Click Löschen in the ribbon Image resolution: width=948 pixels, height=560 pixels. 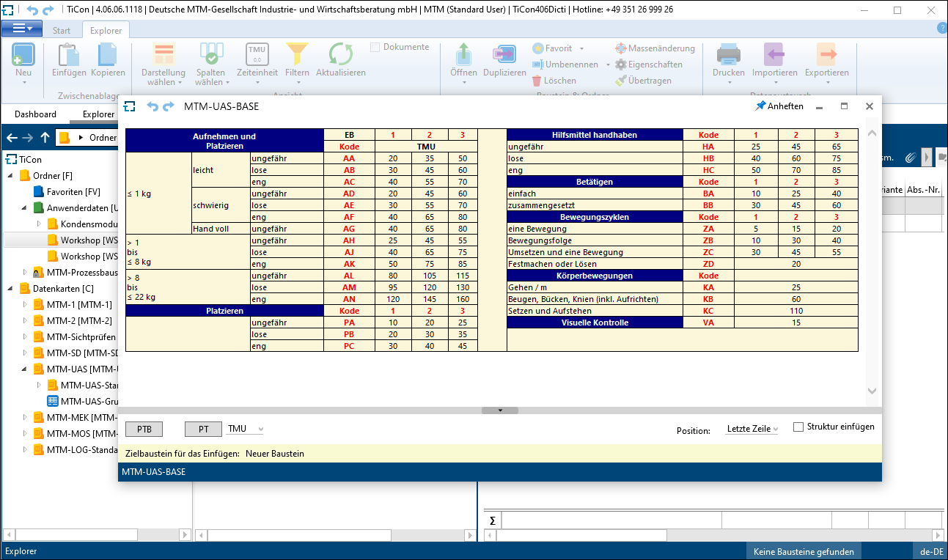[554, 81]
